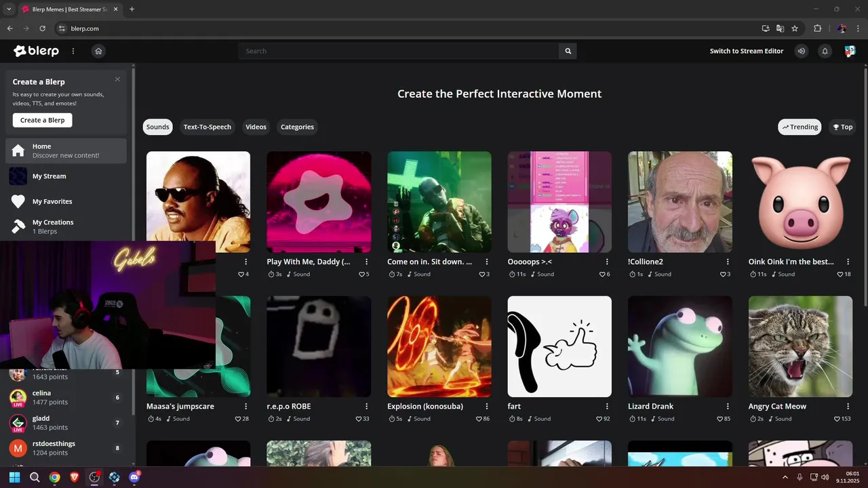
Task: Sort by Top
Action: [842, 127]
